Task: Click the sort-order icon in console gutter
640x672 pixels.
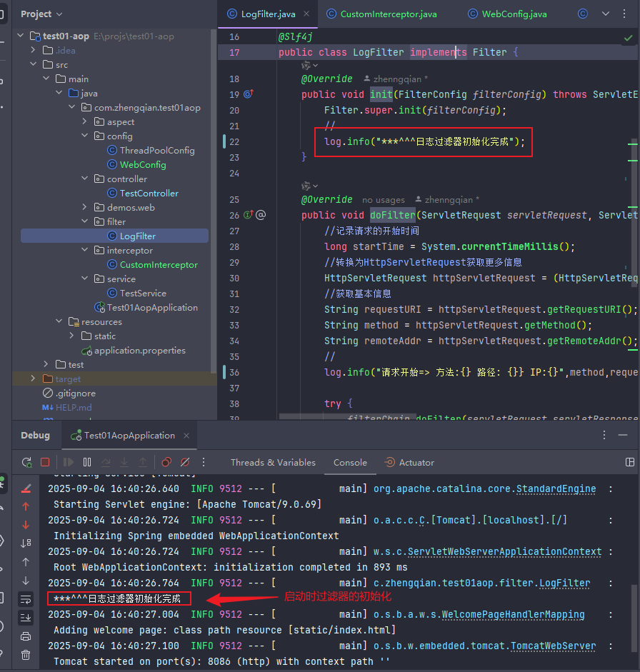Action: click(26, 543)
